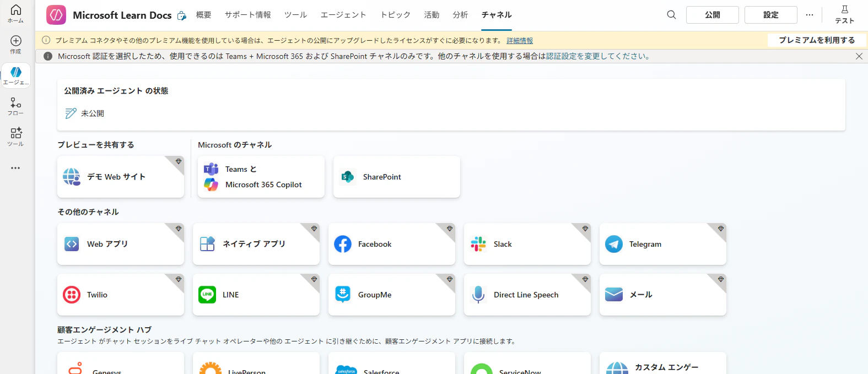Screen dimensions: 868x374
Task: Select the SharePoint channel card
Action: point(397,177)
